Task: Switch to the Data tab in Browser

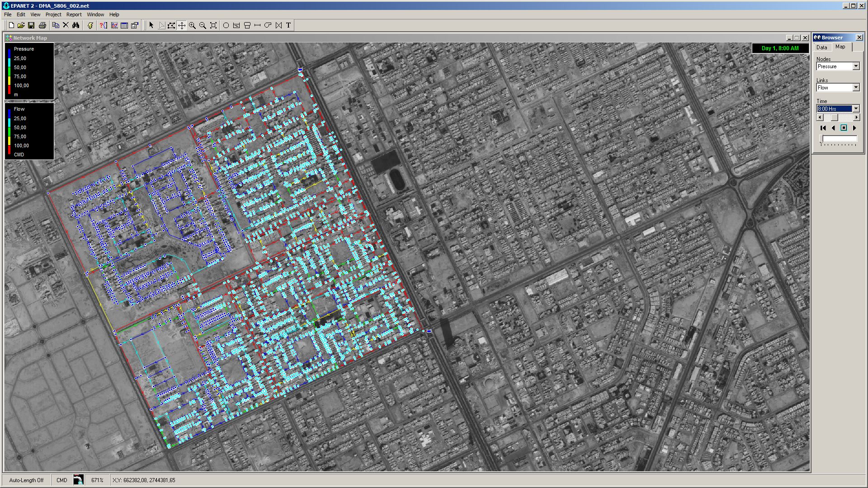Action: 822,47
